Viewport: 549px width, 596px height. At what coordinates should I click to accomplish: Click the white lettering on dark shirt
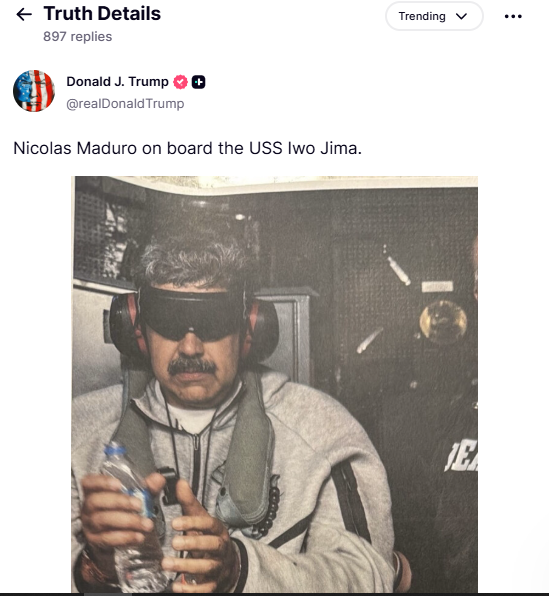(461, 457)
